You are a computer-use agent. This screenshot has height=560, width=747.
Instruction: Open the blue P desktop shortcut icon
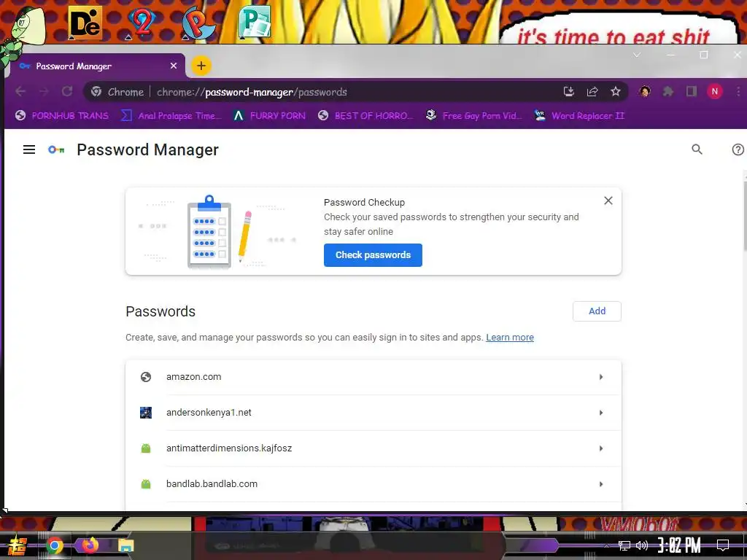(198, 23)
